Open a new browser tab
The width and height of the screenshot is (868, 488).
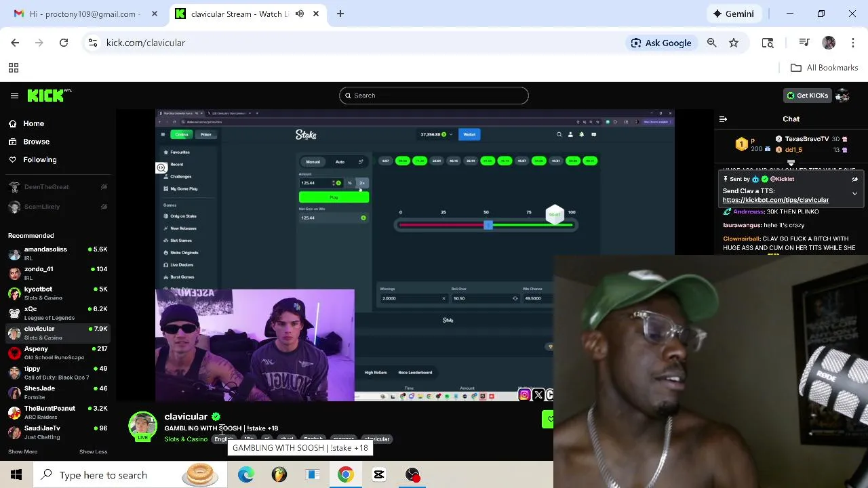click(340, 14)
